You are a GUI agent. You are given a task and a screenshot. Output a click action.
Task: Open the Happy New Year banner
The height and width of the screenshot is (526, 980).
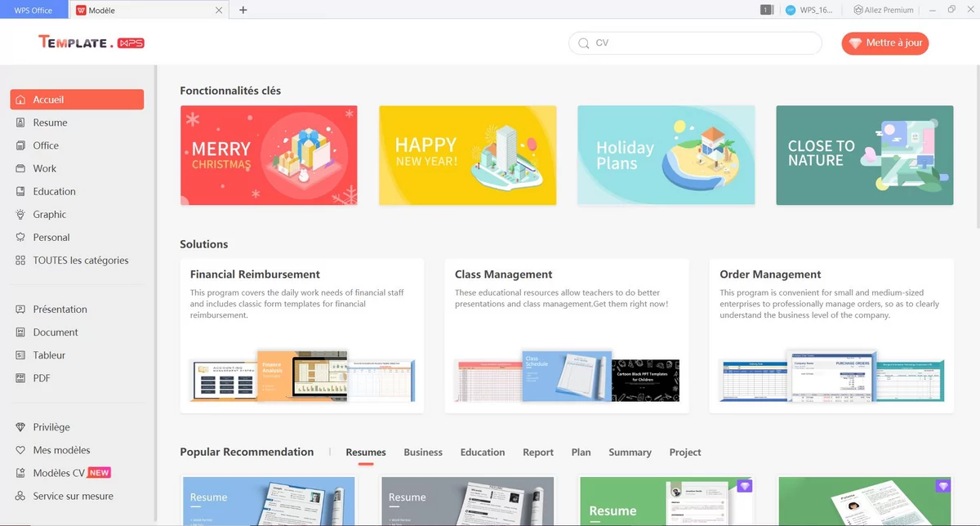click(x=468, y=155)
